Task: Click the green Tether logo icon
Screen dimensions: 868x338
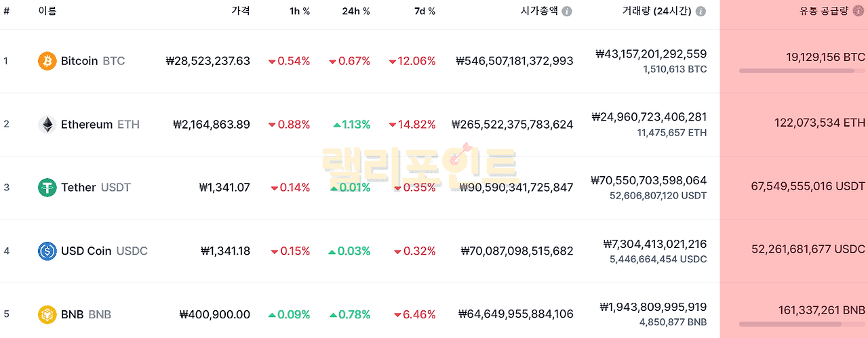Action: [x=47, y=188]
